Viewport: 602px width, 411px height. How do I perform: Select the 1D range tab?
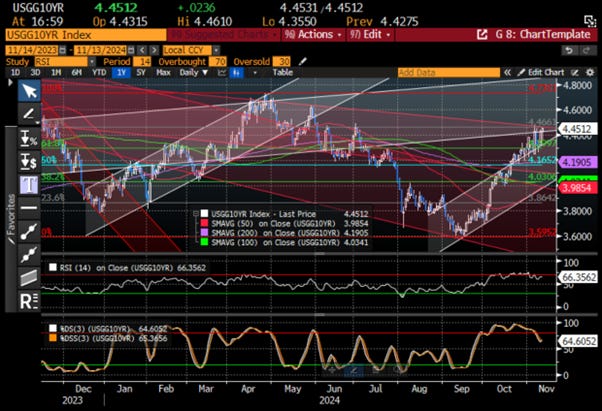pyautogui.click(x=15, y=73)
